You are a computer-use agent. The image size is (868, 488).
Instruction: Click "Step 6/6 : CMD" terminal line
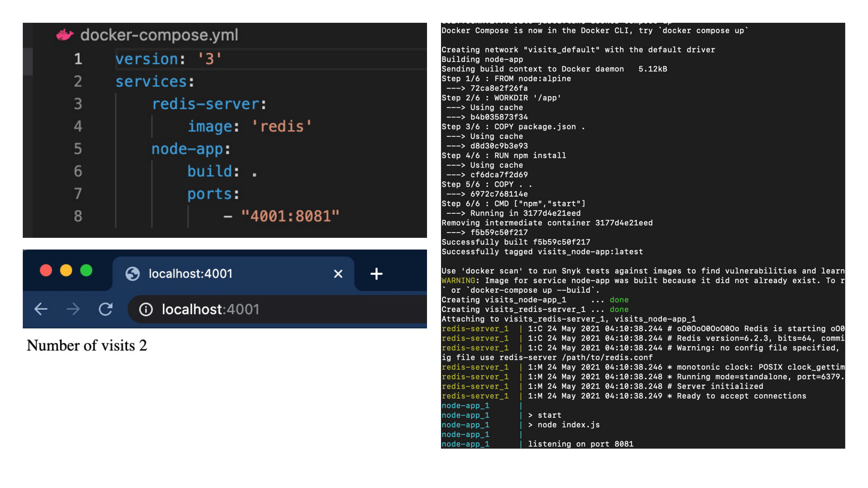coord(514,203)
